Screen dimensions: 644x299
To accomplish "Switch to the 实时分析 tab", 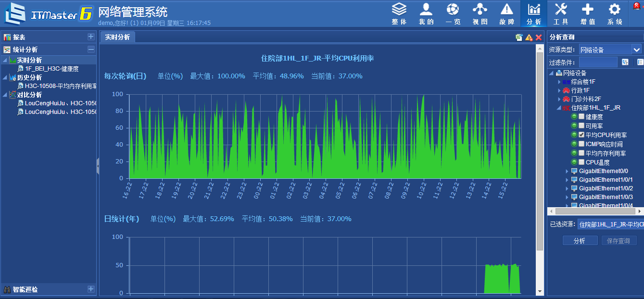I will (x=118, y=37).
